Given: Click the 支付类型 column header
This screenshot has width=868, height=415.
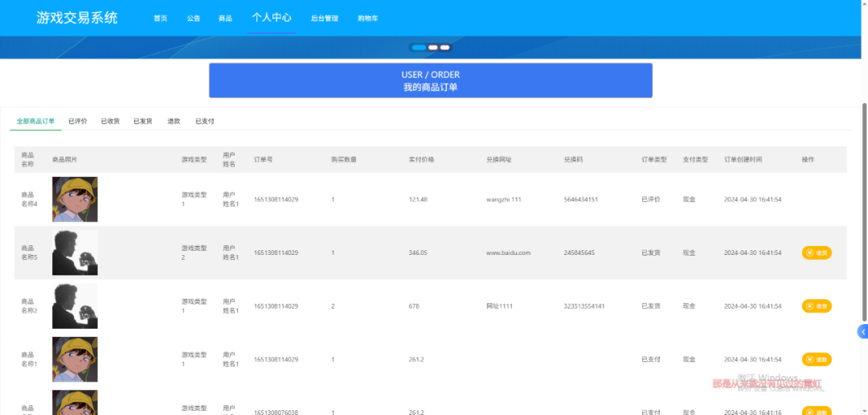Looking at the screenshot, I should click(x=695, y=159).
